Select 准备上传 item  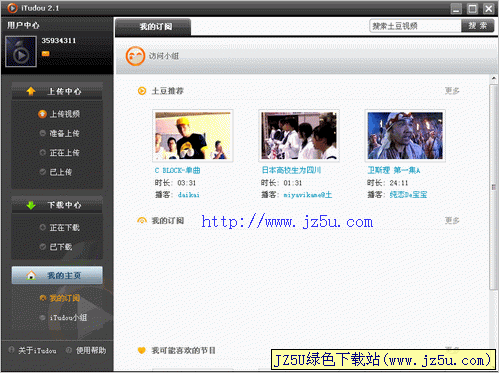pos(65,133)
